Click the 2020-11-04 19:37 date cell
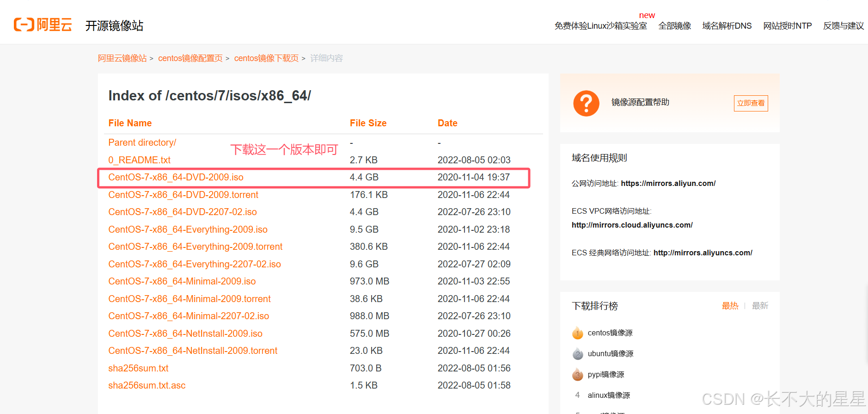 click(x=474, y=177)
